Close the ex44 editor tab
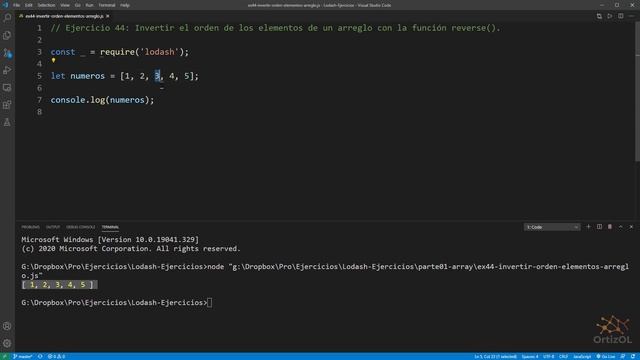640x360 pixels. pos(108,16)
